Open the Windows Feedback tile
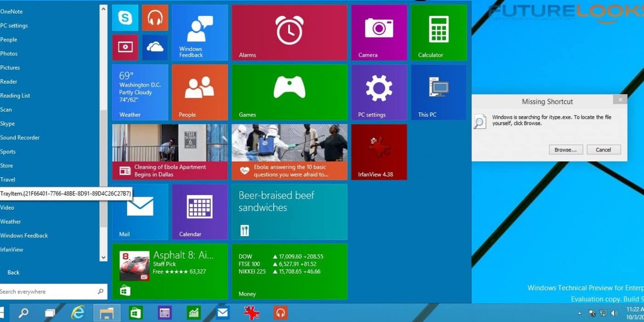This screenshot has width=644, height=322. click(200, 33)
